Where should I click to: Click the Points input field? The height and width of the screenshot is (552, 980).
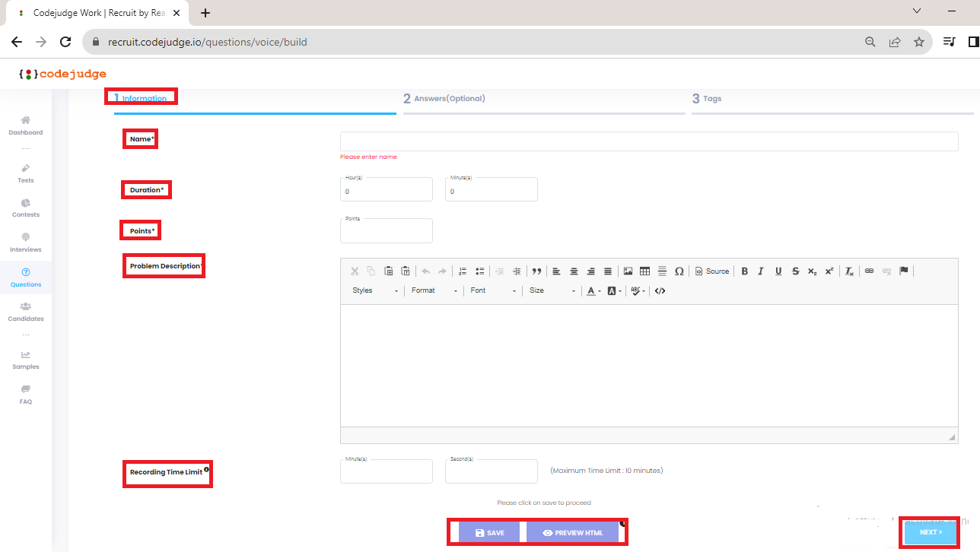[387, 230]
